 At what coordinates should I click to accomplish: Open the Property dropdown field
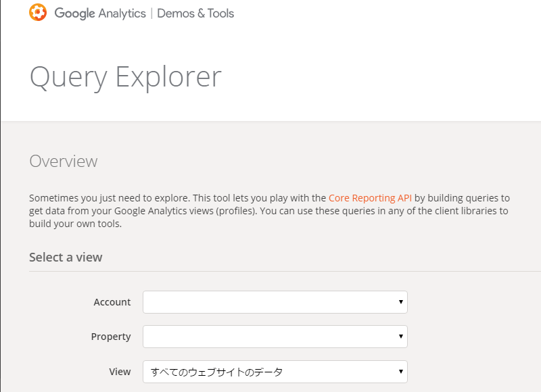270,337
